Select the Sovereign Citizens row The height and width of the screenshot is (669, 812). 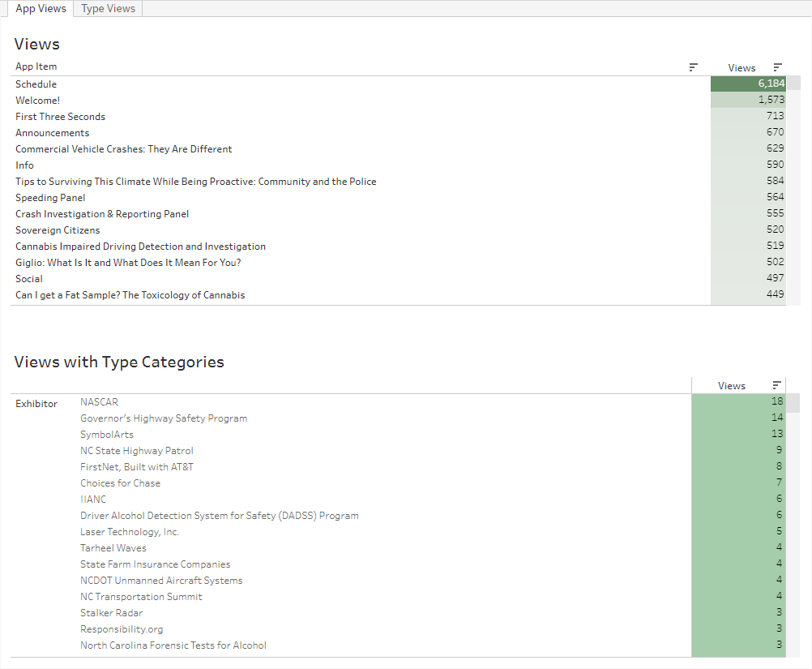[58, 230]
